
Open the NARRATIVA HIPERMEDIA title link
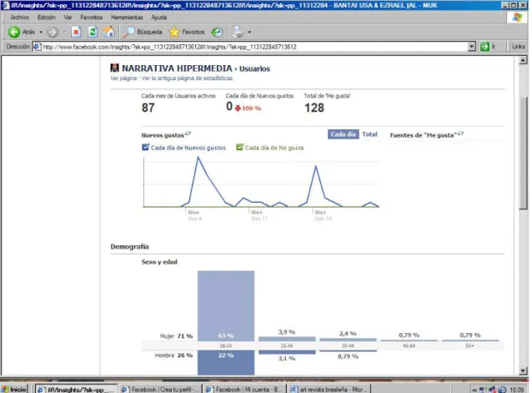pyautogui.click(x=177, y=68)
